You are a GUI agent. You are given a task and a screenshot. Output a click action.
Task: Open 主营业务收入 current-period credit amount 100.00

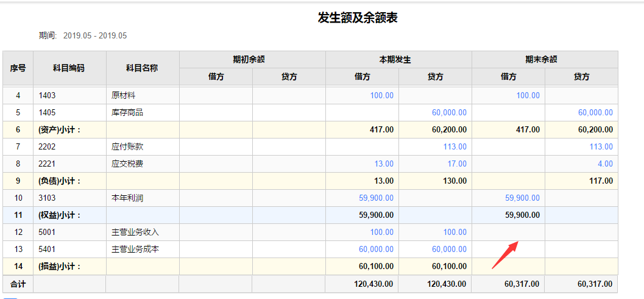[x=455, y=232]
